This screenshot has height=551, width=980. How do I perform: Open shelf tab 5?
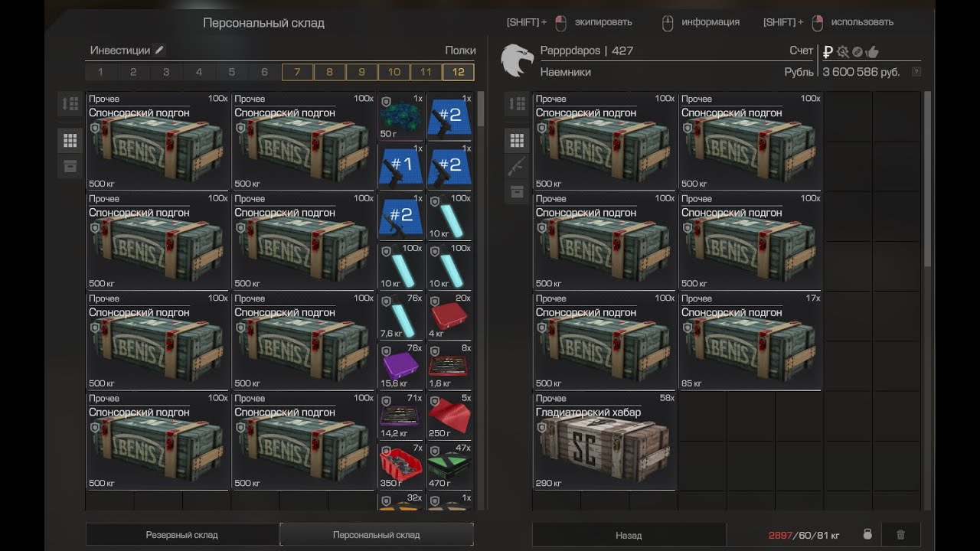pos(232,72)
